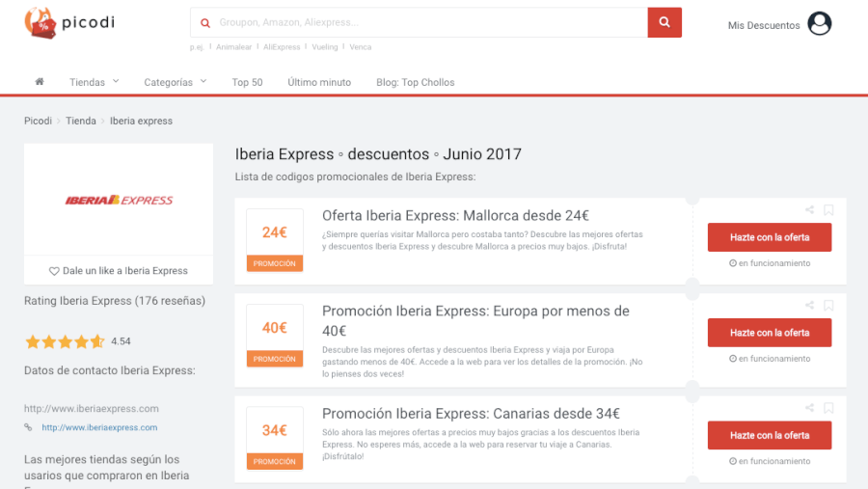This screenshot has width=868, height=489.
Task: Get the Mallorca desde 24€ offer
Action: (x=770, y=237)
